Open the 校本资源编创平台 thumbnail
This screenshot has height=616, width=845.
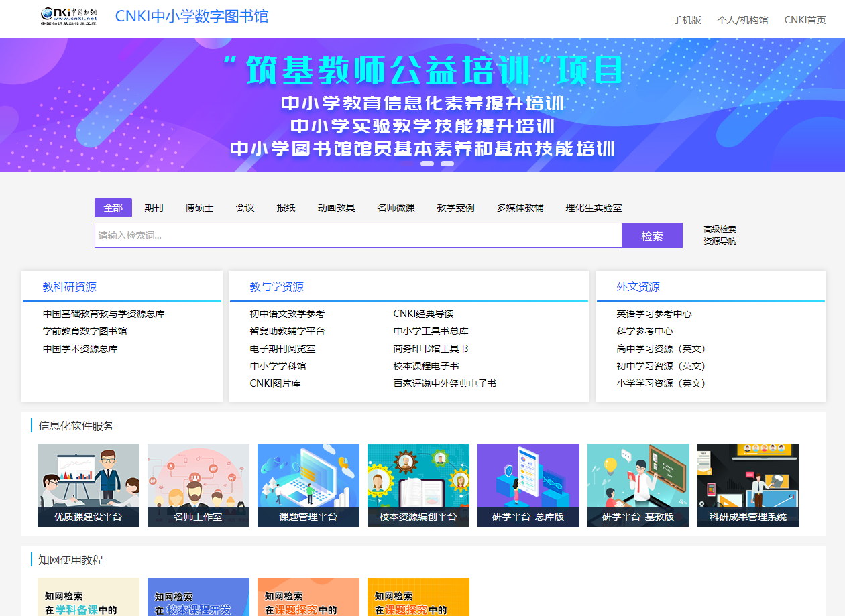tap(418, 485)
